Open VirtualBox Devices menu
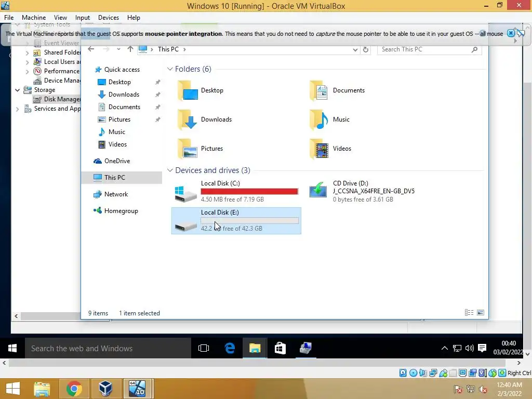The width and height of the screenshot is (532, 399). click(108, 18)
